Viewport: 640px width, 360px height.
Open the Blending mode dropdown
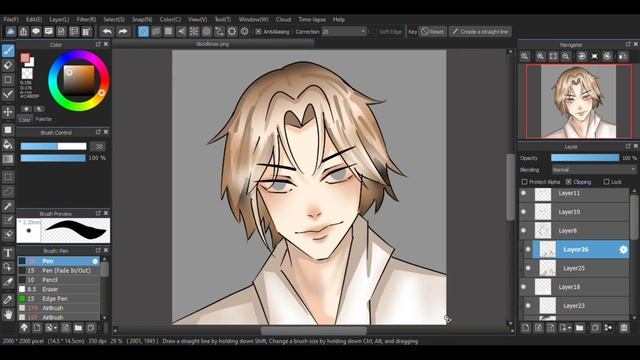click(594, 169)
